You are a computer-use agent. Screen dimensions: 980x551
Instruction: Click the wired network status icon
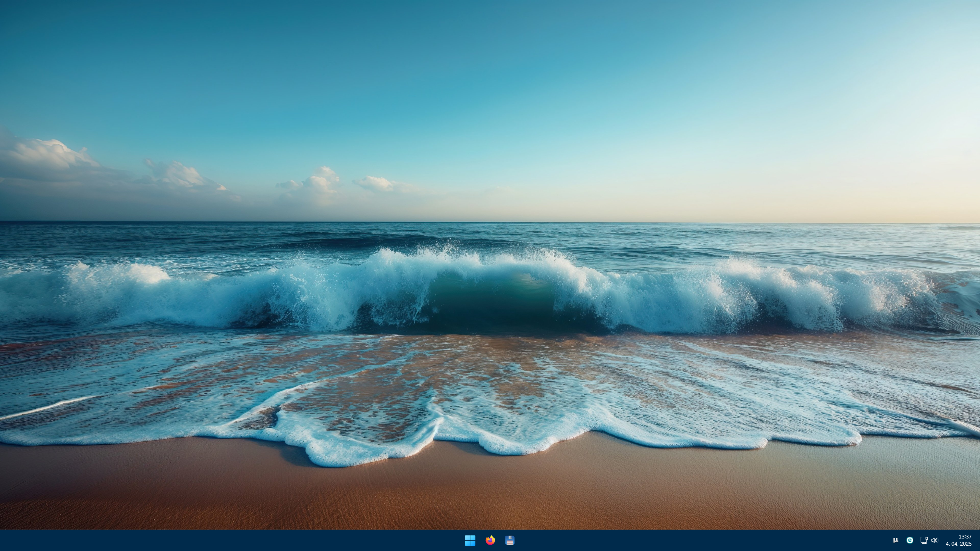point(924,540)
